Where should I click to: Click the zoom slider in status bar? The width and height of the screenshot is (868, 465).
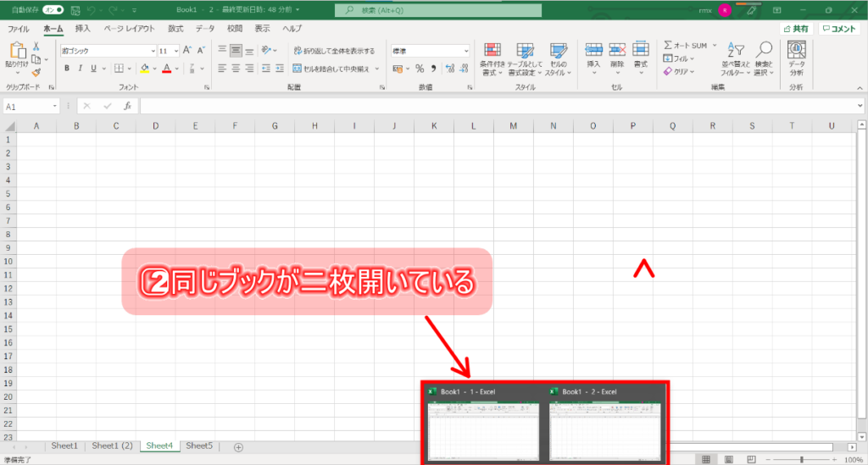802,459
